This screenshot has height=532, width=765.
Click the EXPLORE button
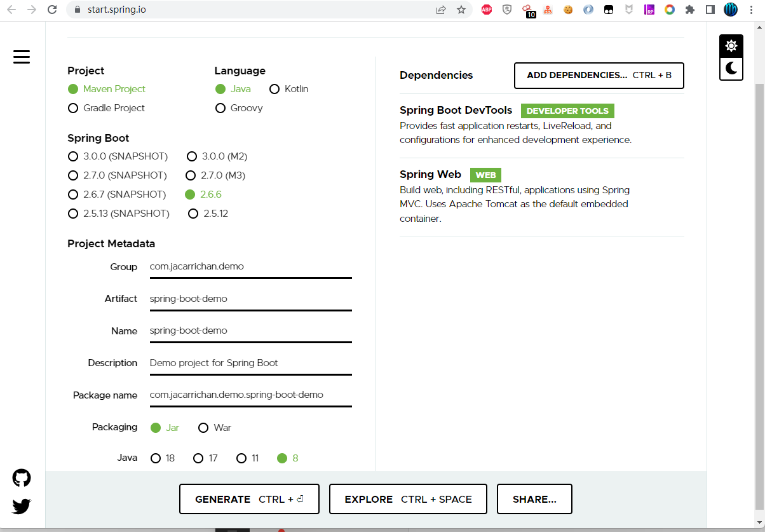click(408, 499)
